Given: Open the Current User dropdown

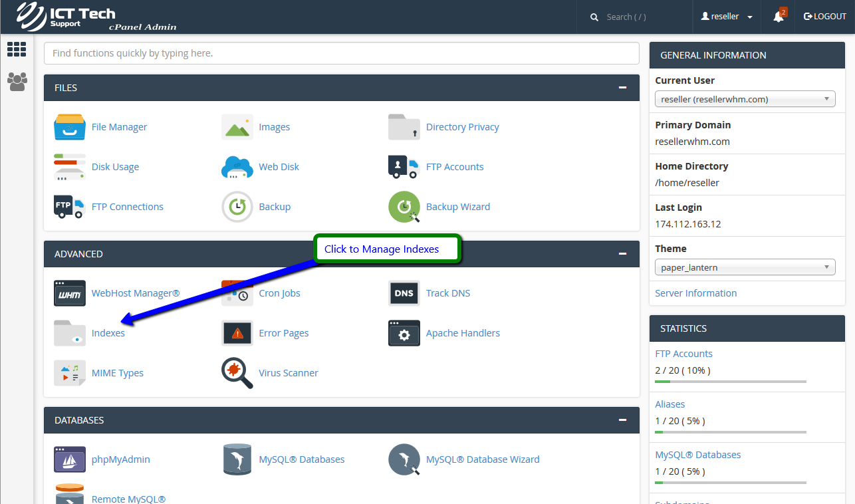Looking at the screenshot, I should click(745, 100).
